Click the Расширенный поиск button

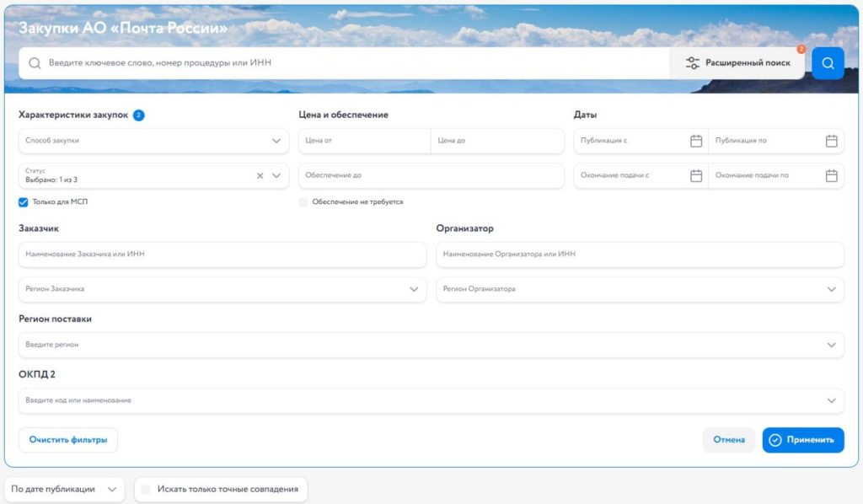(737, 63)
